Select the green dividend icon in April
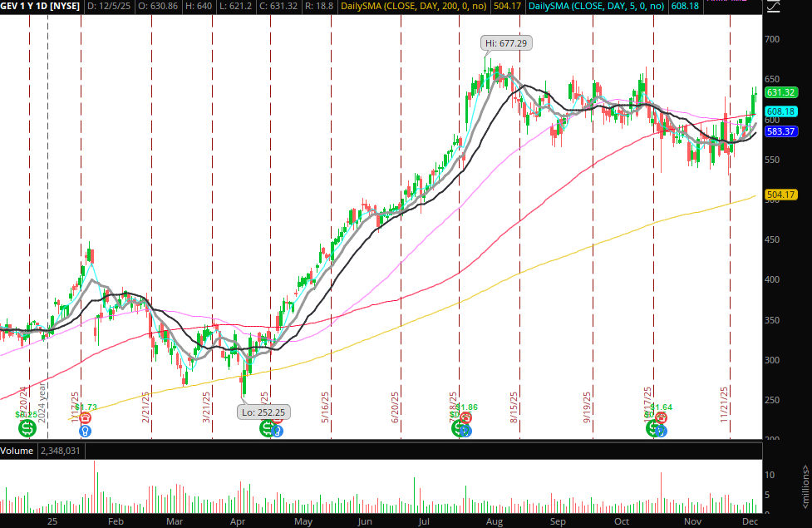The image size is (812, 528). [x=268, y=428]
